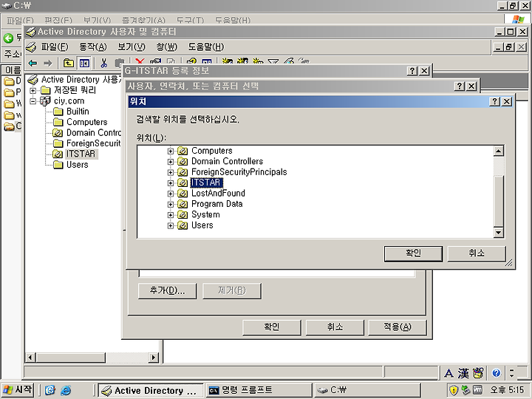The image size is (532, 399).
Task: Collapse the ciy.com domain node
Action: [33, 101]
